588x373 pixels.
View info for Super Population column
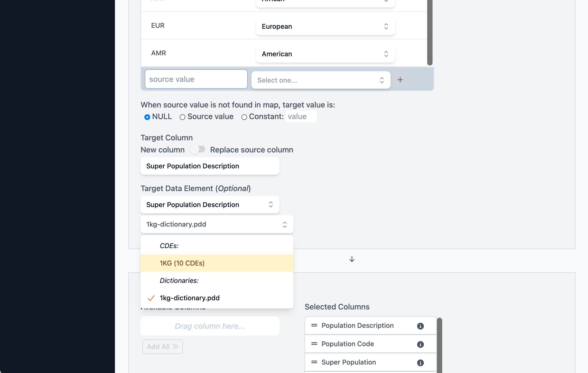click(420, 362)
